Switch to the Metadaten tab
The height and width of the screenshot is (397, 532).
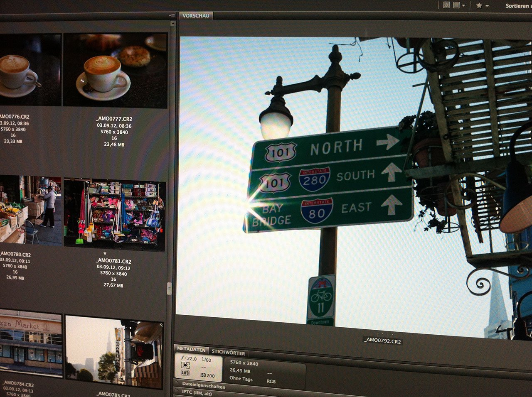click(191, 349)
